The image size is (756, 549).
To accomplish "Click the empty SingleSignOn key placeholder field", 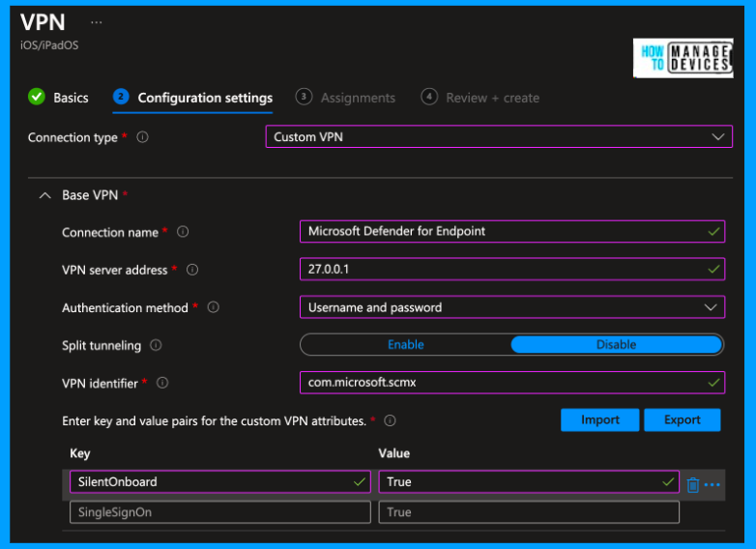I will (220, 512).
